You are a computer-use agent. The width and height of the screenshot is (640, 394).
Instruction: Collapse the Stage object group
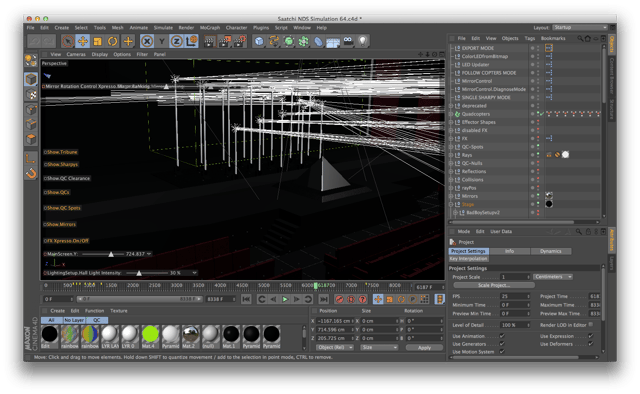(451, 205)
